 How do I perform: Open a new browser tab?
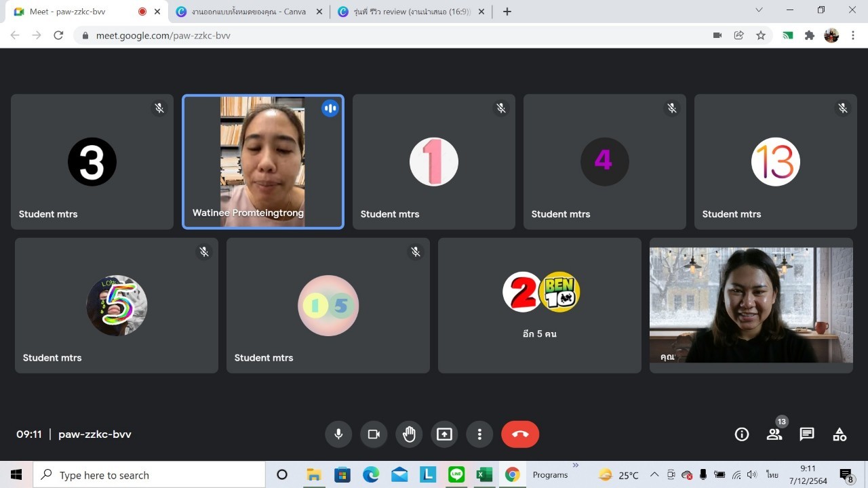point(507,12)
